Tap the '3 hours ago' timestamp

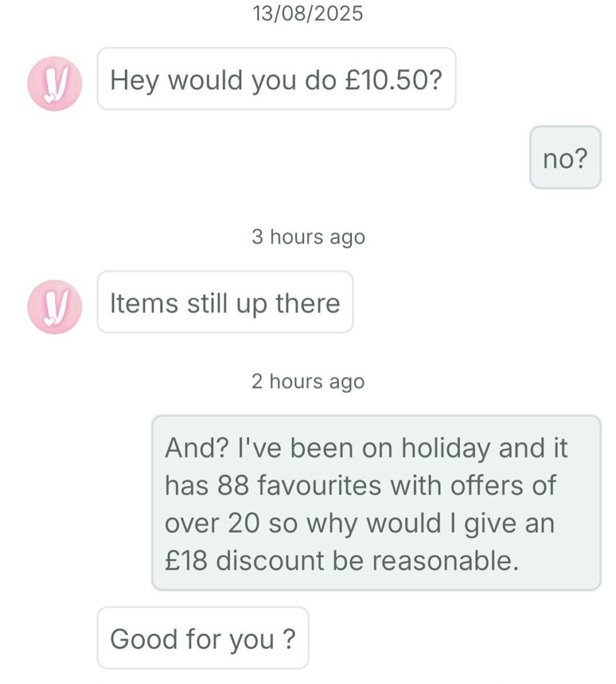click(x=308, y=236)
